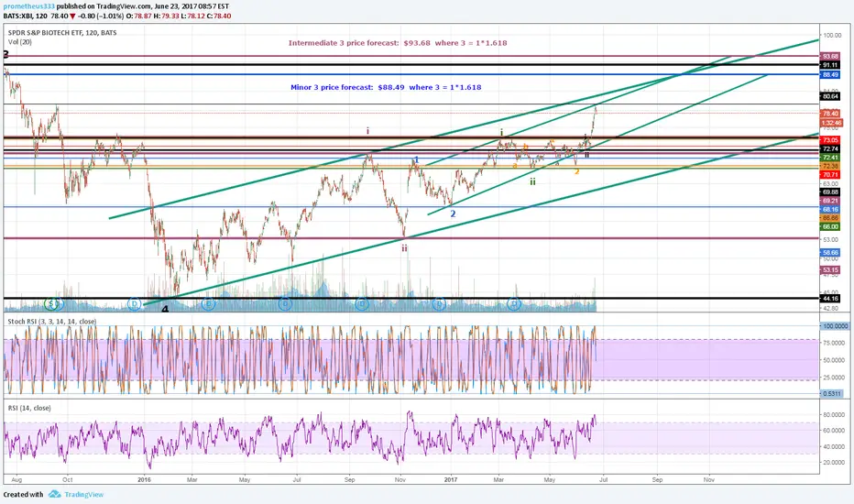Open the TradingView link beside the logo
This screenshot has width=854, height=504.
point(84,495)
